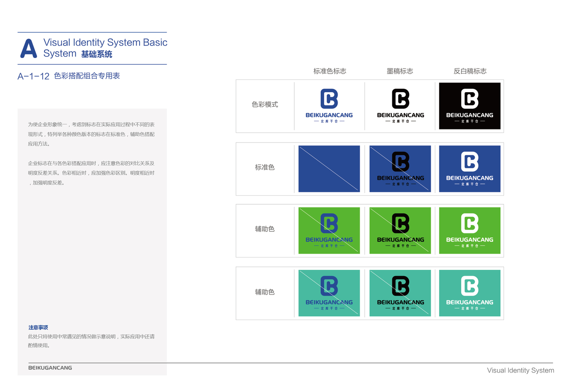Screen dimensions: 578x392
Task: Select the white logo on teal background
Action: coord(470,293)
